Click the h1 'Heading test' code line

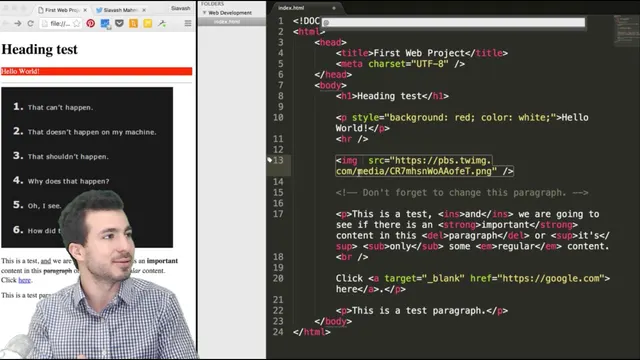pos(392,96)
